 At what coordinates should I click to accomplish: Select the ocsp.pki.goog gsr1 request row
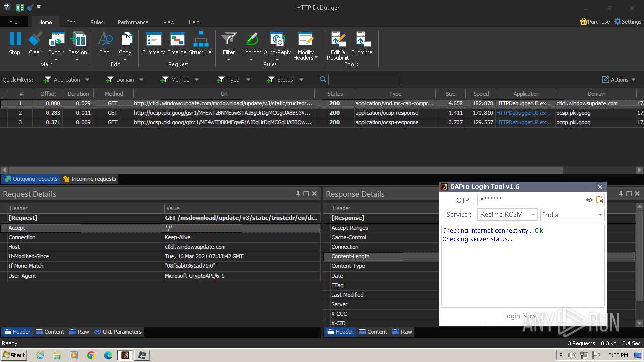[x=322, y=113]
